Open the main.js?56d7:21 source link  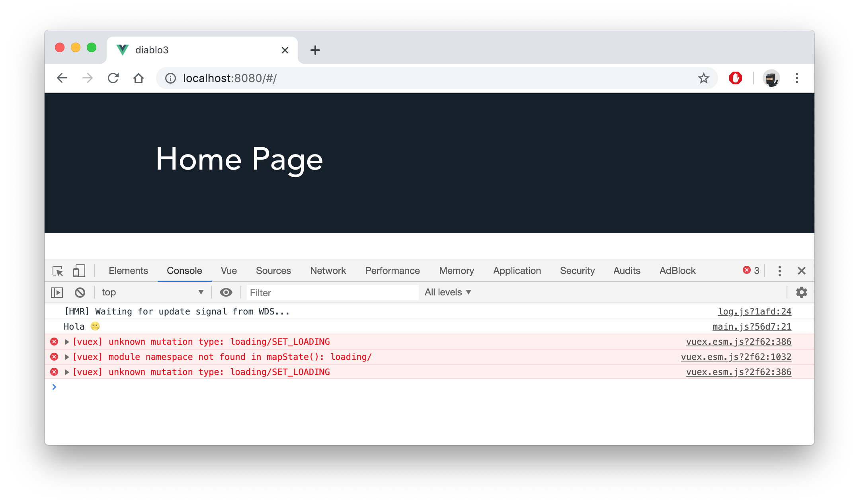[752, 327]
